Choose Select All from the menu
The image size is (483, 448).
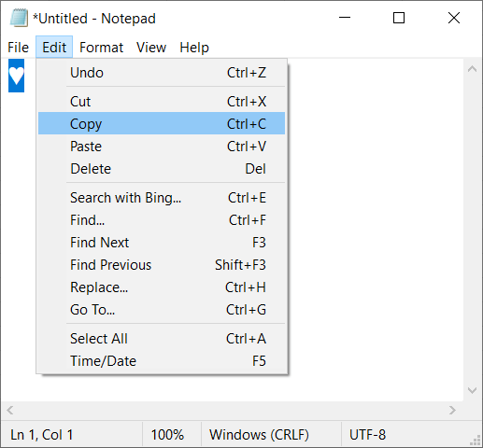162,338
